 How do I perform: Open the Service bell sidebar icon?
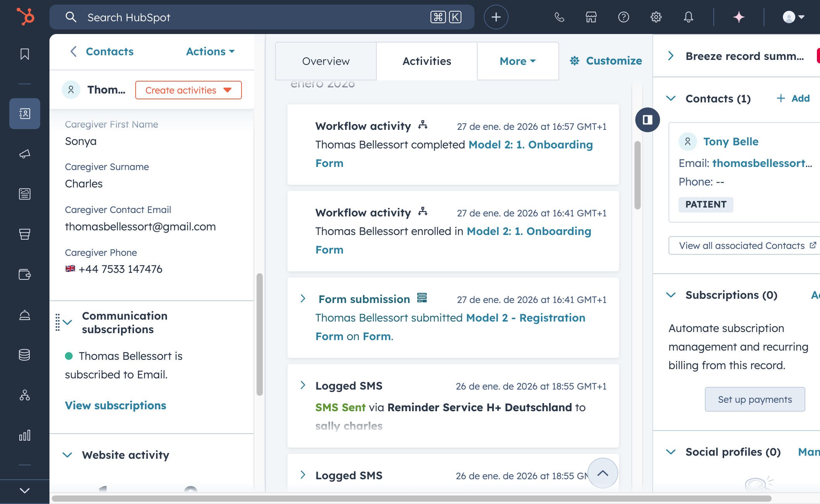tap(25, 315)
